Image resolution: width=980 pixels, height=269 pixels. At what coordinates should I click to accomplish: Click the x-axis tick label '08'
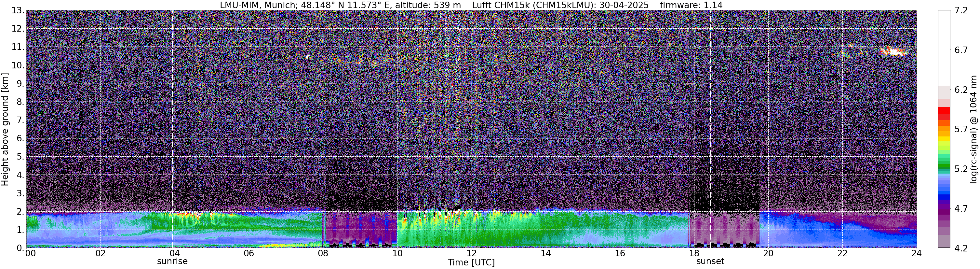click(x=323, y=253)
